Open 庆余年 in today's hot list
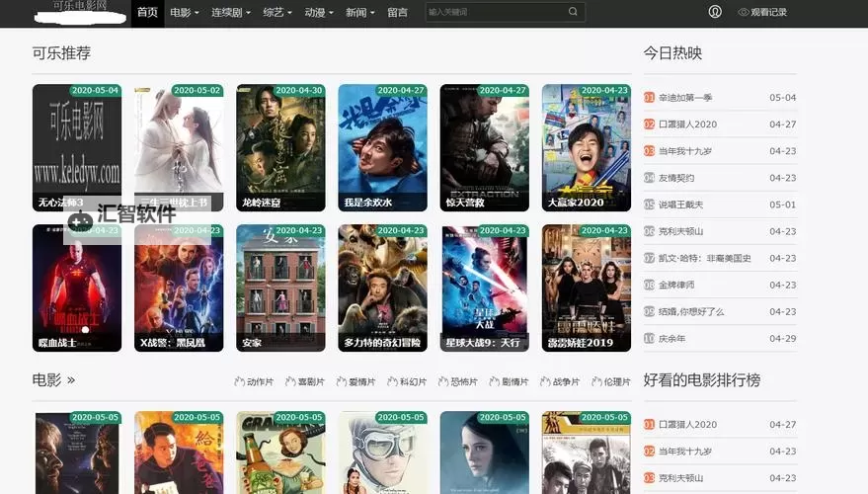Screen dimensions: 868x494 coord(672,338)
